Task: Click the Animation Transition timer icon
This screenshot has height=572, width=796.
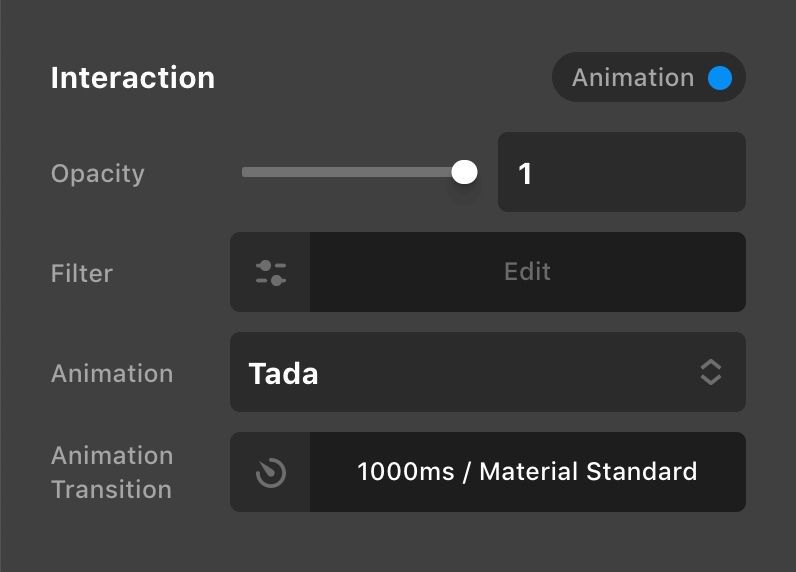Action: 271,472
